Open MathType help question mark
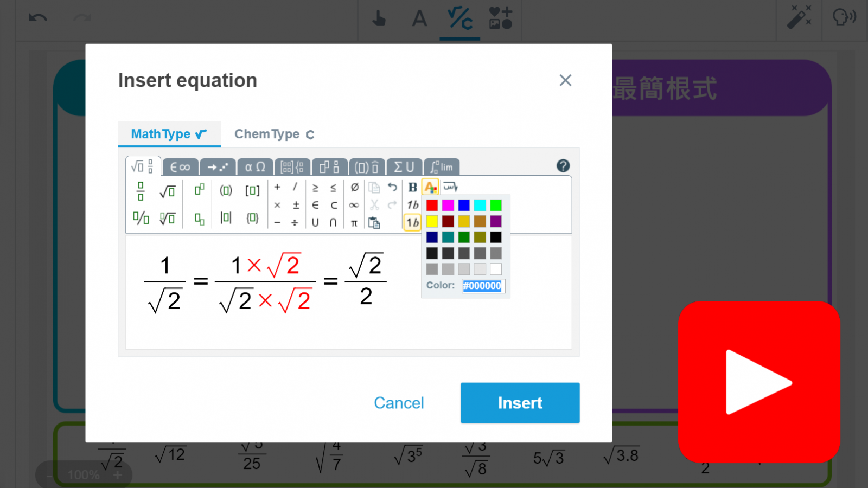The height and width of the screenshot is (488, 868). [563, 166]
